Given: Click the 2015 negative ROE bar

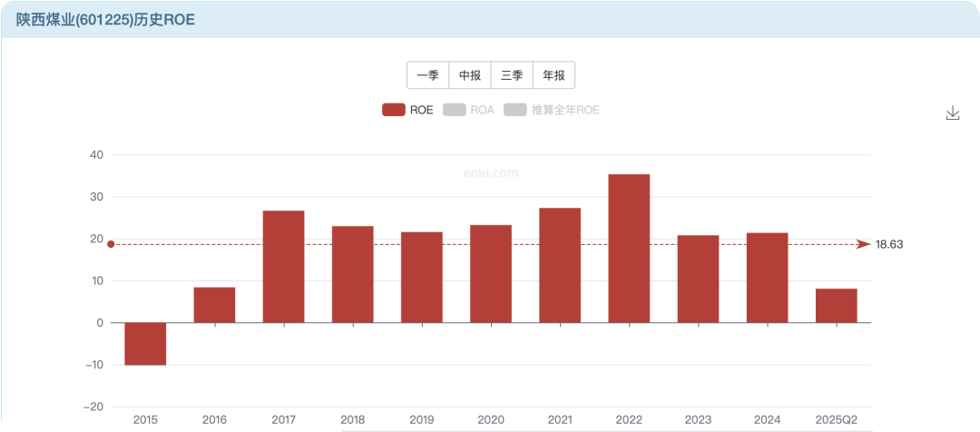Looking at the screenshot, I should point(145,344).
